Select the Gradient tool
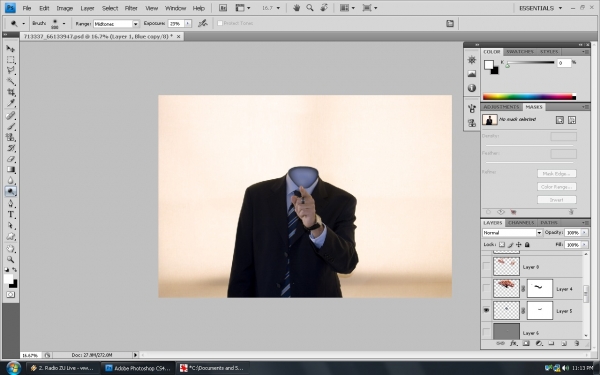This screenshot has width=600, height=375. point(10,170)
